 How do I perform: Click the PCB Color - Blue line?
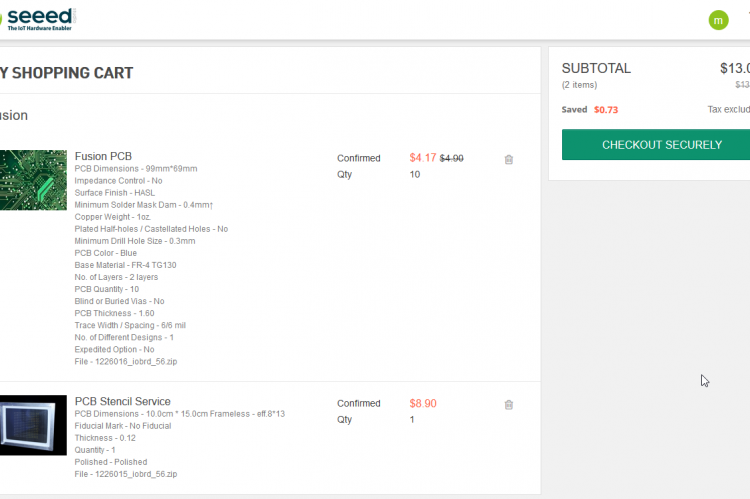[106, 253]
